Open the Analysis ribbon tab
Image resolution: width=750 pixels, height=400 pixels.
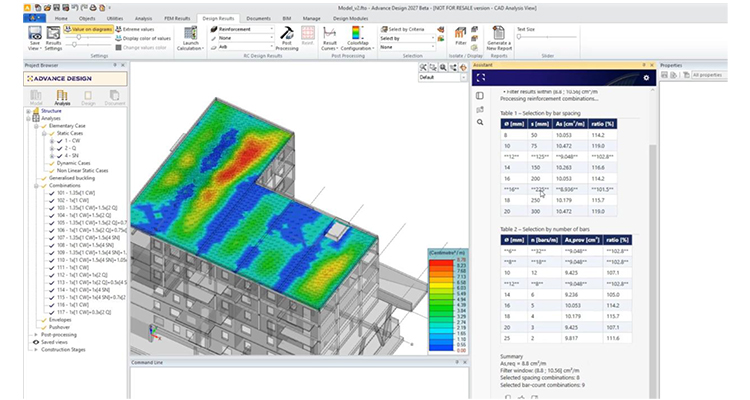(x=143, y=18)
